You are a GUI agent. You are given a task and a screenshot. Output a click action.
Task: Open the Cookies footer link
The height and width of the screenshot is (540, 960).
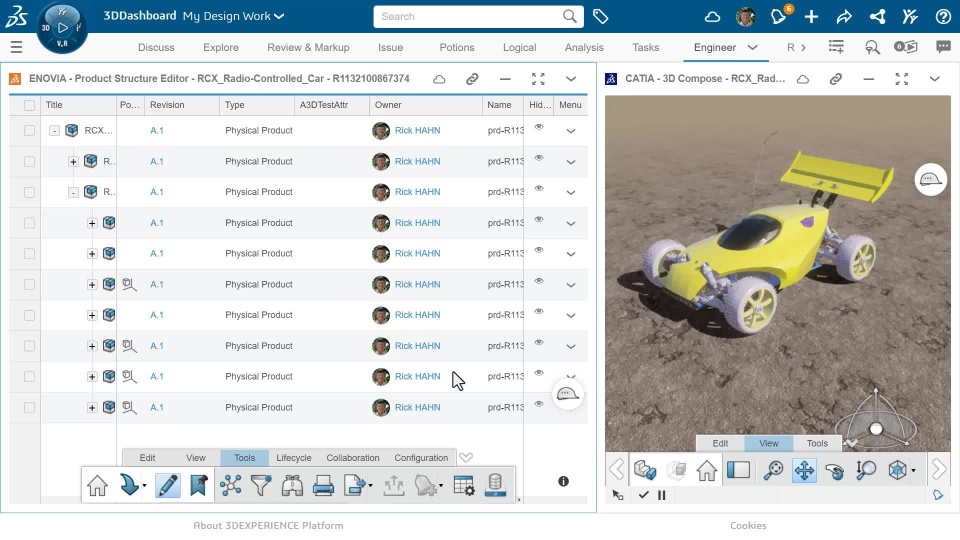(x=748, y=525)
